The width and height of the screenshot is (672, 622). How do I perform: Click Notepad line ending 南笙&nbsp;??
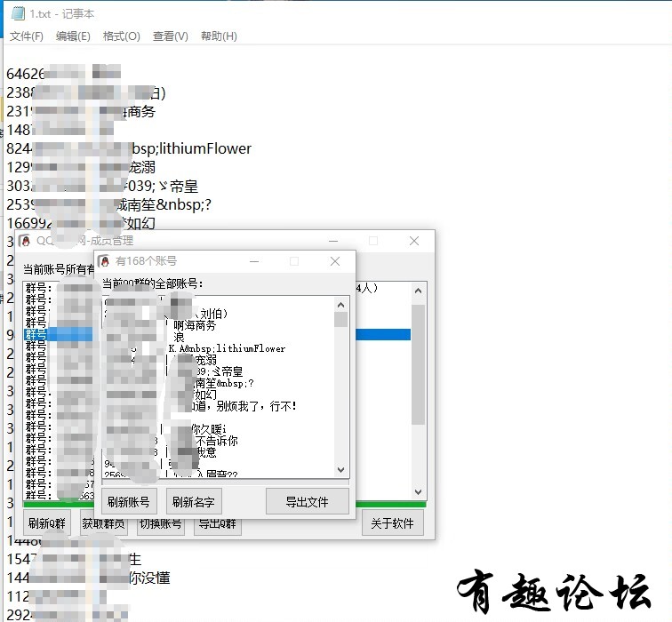point(108,204)
